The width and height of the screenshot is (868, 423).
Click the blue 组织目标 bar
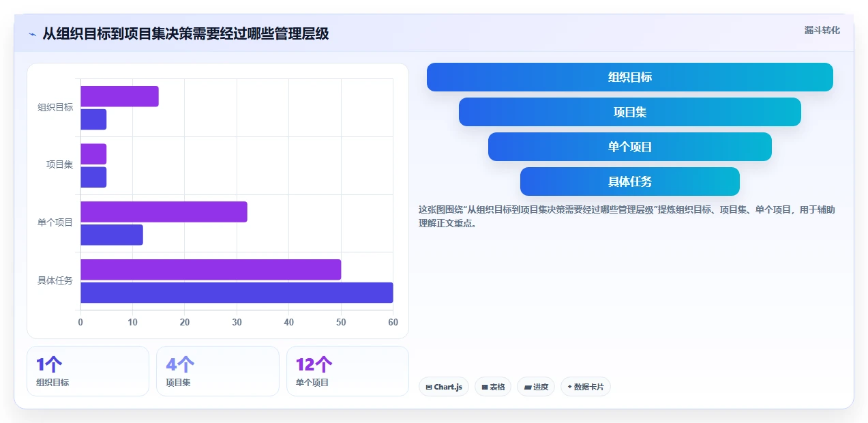93,119
